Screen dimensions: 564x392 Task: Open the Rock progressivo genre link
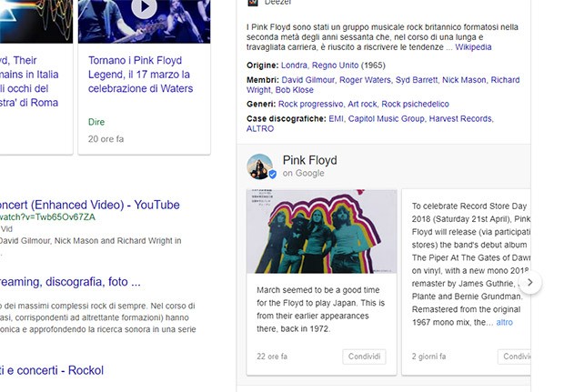pos(311,105)
